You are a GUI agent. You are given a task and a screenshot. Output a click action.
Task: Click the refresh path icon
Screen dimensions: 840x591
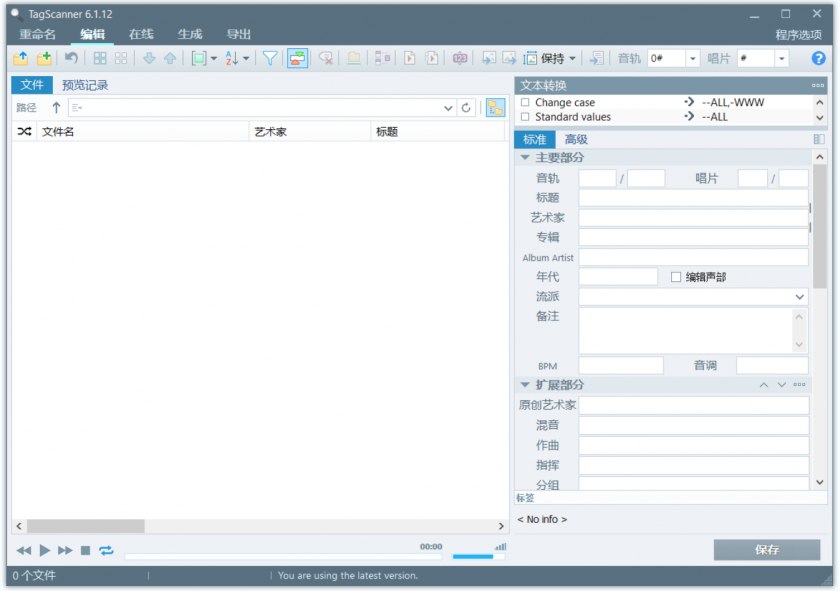[466, 108]
